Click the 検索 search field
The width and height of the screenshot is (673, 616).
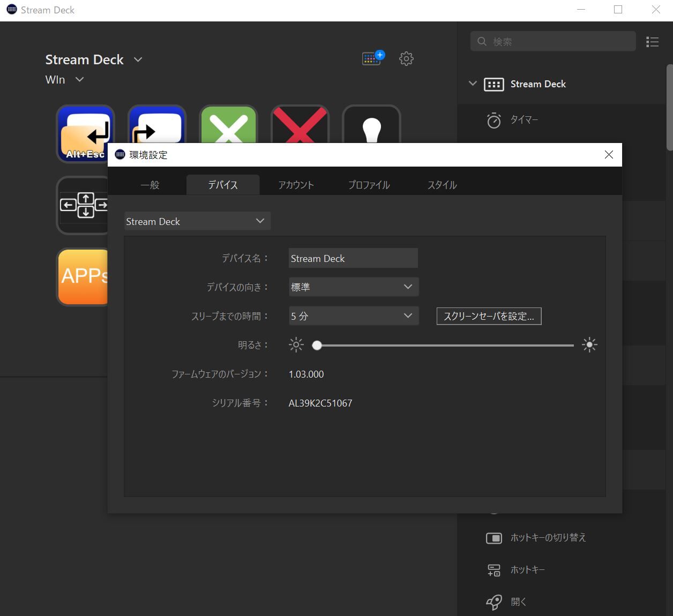coord(553,41)
